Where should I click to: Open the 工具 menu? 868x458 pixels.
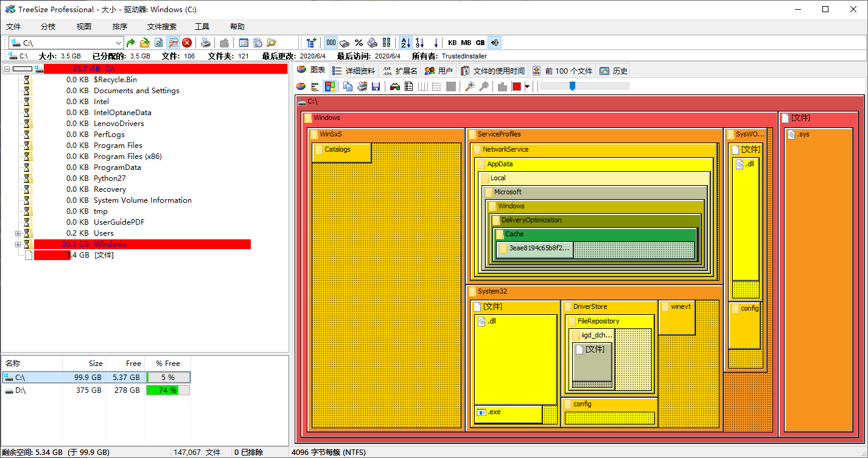point(202,27)
